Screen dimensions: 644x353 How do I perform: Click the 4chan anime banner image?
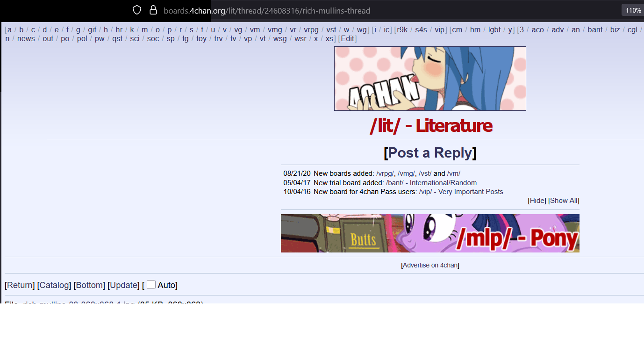click(x=430, y=79)
